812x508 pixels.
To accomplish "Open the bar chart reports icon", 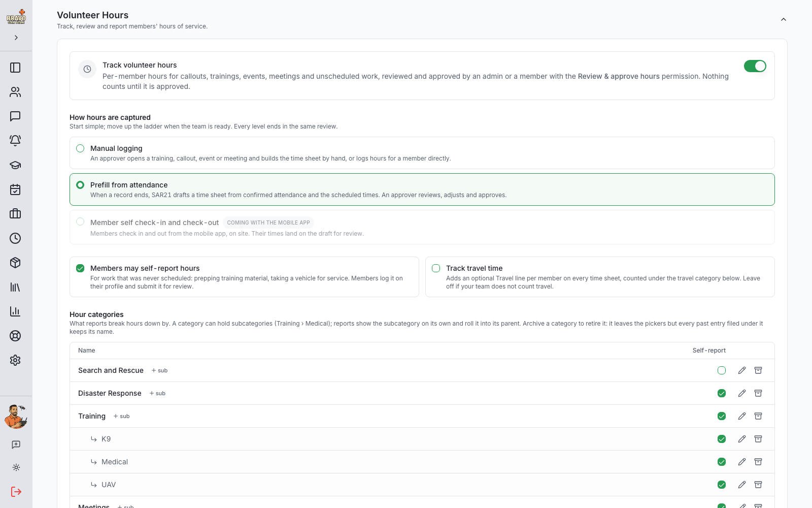I will click(x=15, y=311).
